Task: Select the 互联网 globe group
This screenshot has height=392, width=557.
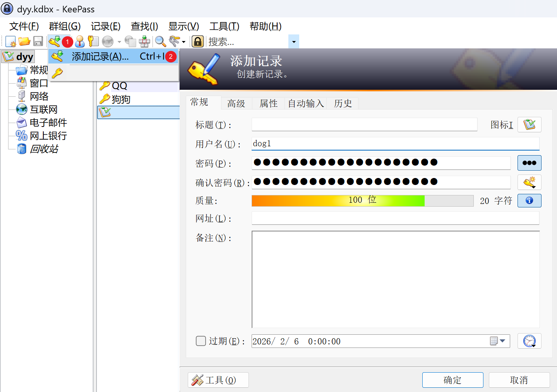Action: pos(37,110)
